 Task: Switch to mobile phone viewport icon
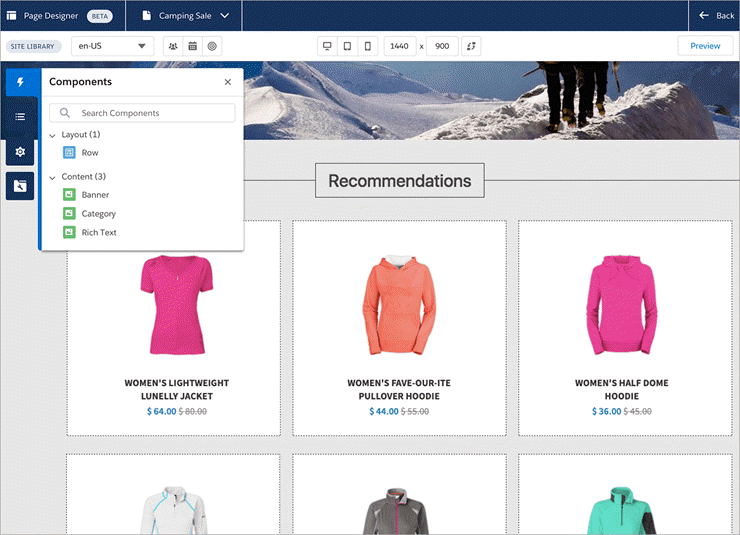368,46
